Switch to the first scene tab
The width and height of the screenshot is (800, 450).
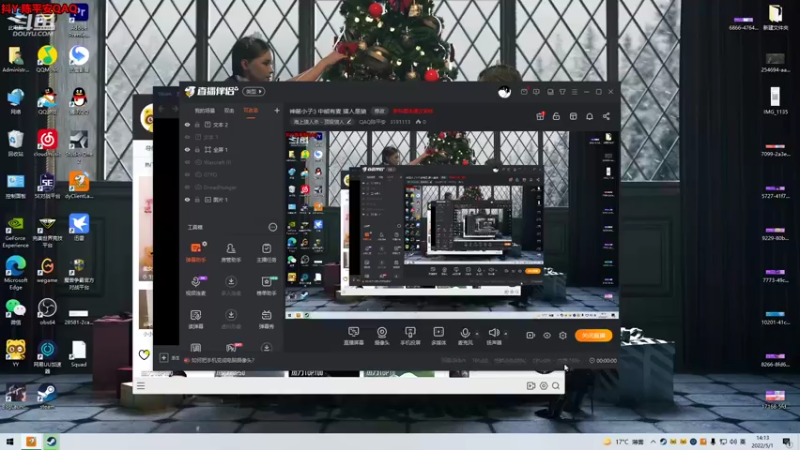click(x=205, y=111)
